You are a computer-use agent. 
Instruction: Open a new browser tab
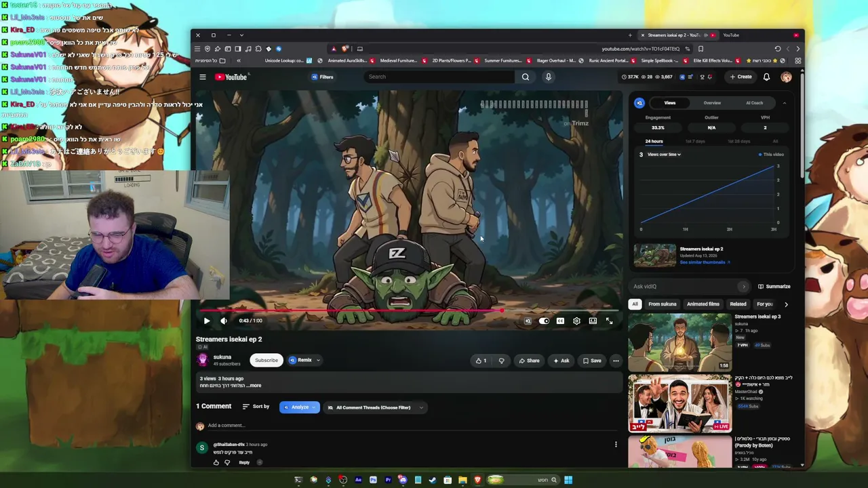coord(630,35)
